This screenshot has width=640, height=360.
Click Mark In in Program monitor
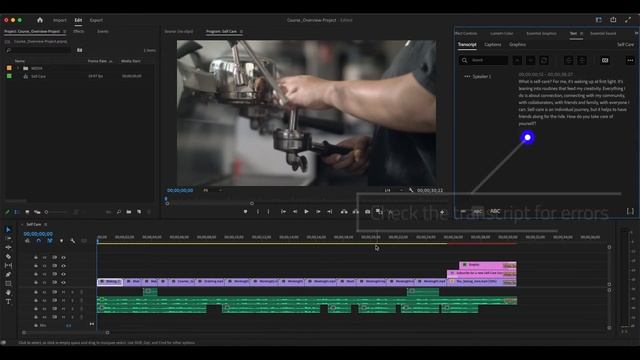tap(258, 211)
